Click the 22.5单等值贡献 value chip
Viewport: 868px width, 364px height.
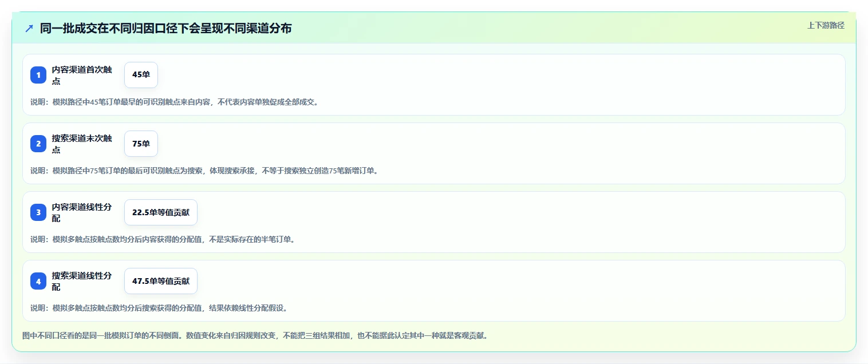(161, 212)
